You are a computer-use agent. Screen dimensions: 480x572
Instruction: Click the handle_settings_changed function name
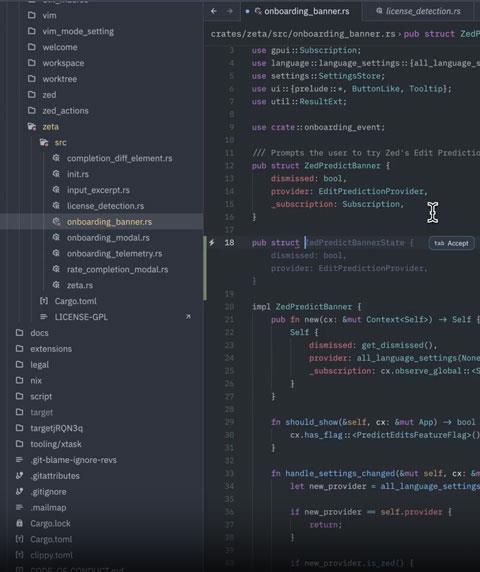(340, 474)
